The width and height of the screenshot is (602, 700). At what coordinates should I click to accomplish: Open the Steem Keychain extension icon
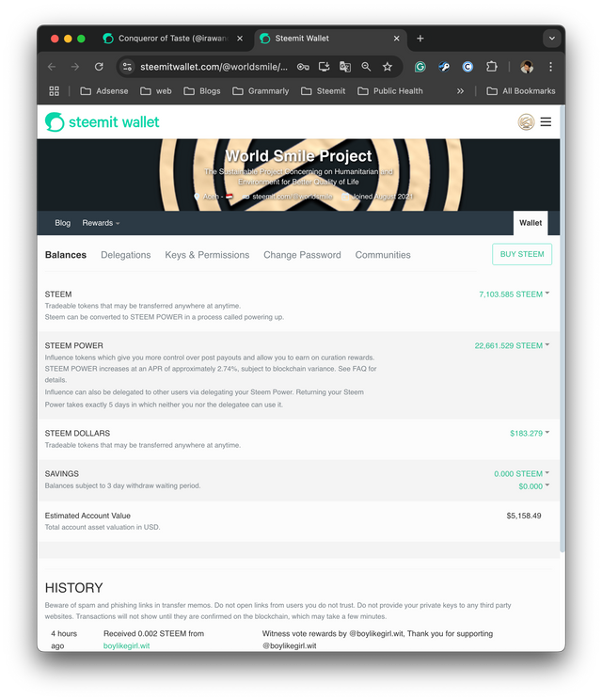point(444,67)
